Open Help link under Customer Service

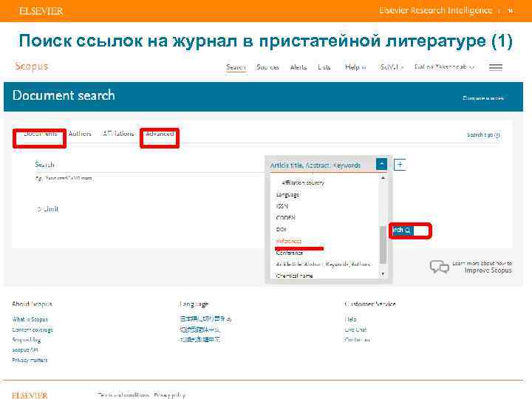pyautogui.click(x=350, y=319)
